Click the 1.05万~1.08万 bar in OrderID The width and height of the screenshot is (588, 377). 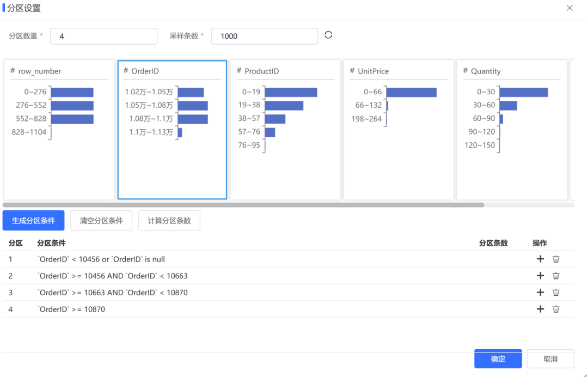tap(193, 106)
